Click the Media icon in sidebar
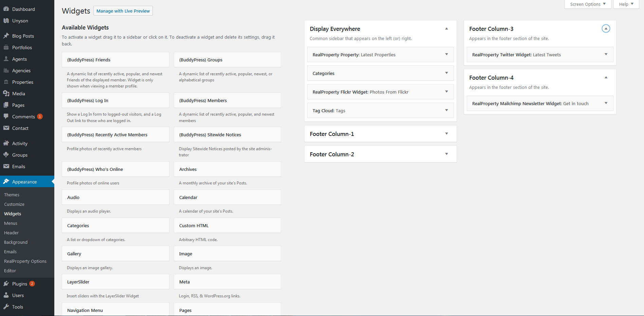644x316 pixels. pos(6,94)
